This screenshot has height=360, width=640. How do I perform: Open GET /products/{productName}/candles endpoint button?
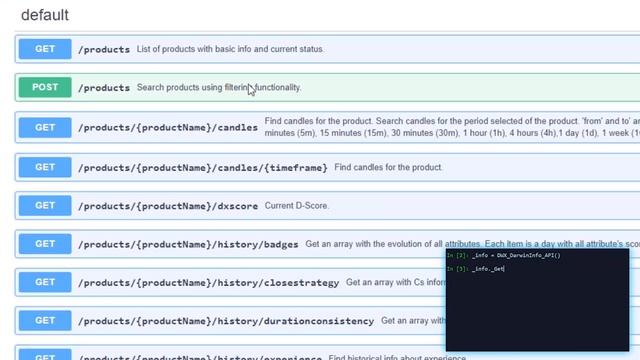point(45,127)
